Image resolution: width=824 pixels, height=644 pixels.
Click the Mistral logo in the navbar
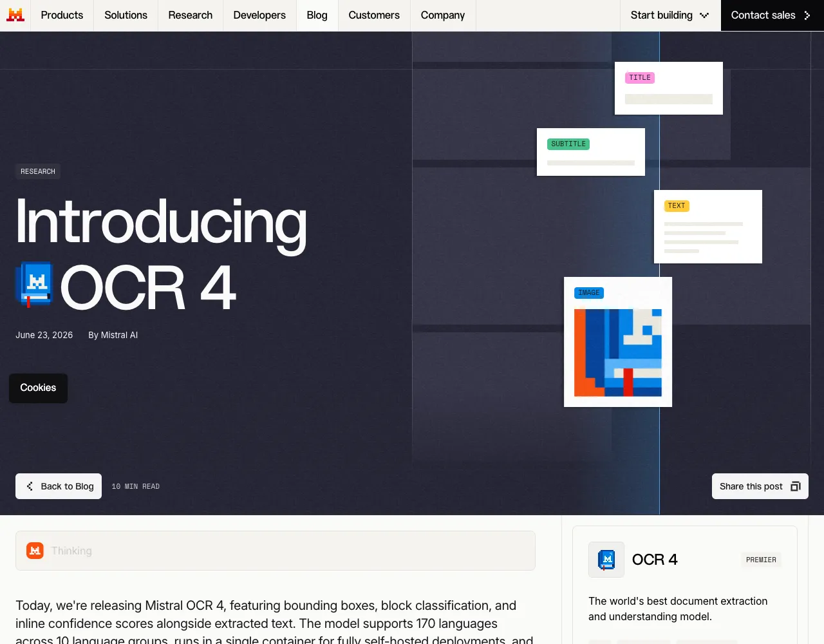pyautogui.click(x=15, y=15)
